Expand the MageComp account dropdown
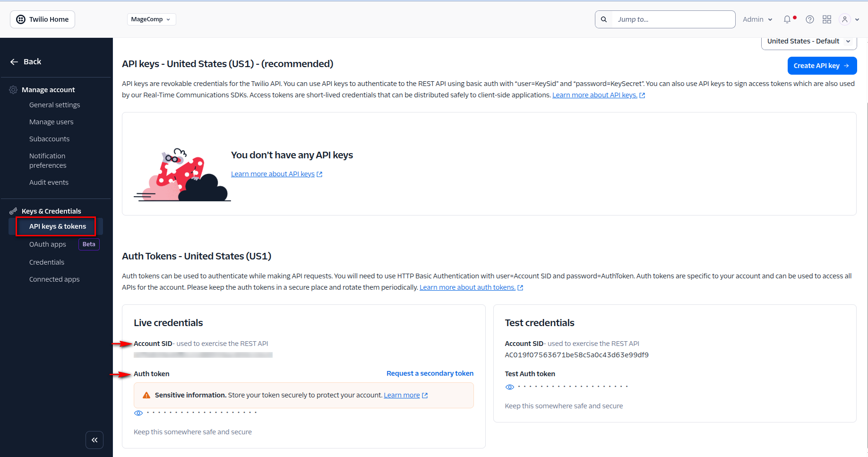The width and height of the screenshot is (868, 457). 151,19
